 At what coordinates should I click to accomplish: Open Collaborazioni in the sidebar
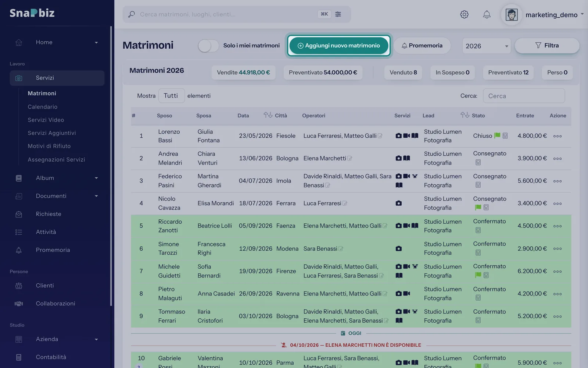point(55,304)
